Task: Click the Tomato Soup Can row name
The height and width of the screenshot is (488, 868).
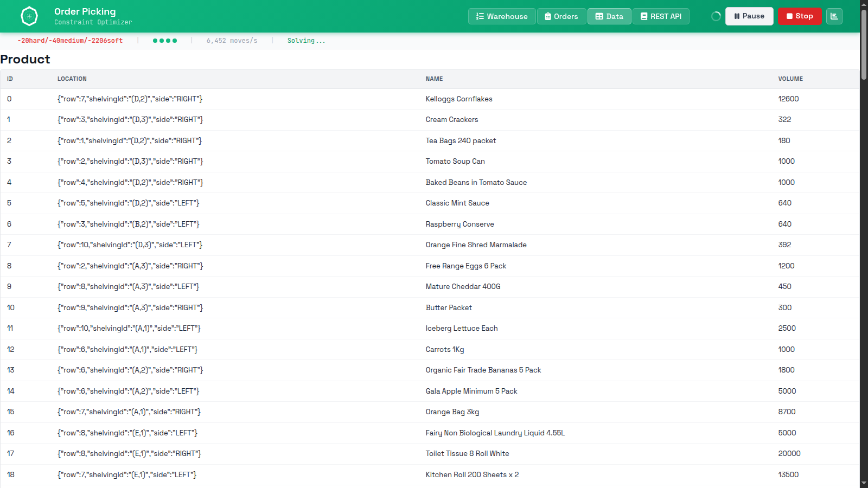Action: pyautogui.click(x=455, y=161)
